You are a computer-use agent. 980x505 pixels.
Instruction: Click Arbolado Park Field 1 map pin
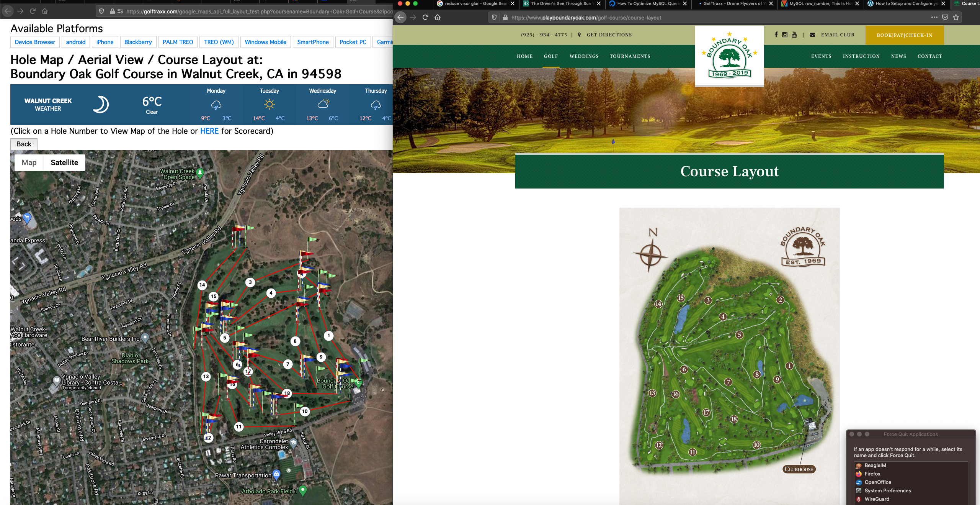303,490
